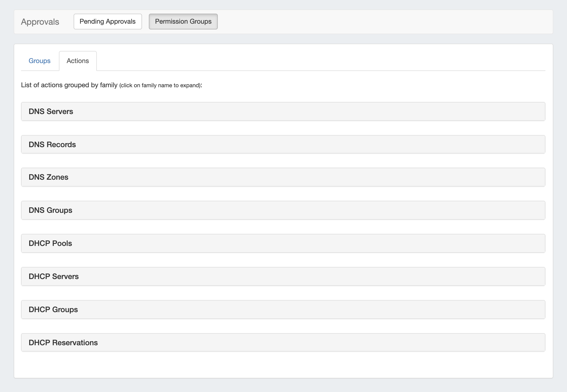
Task: Click blank header area of DNS Records panel
Action: click(316, 145)
